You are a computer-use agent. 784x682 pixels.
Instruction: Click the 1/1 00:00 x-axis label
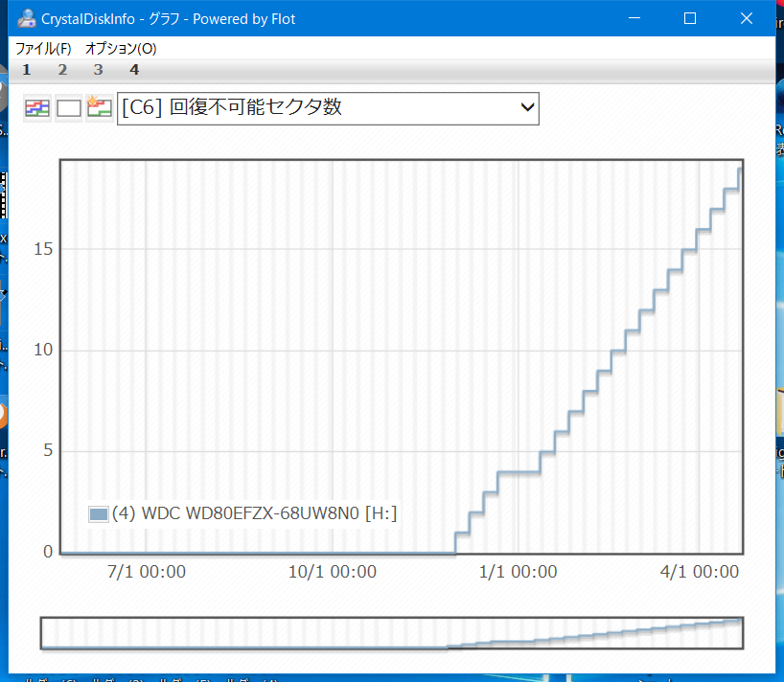pyautogui.click(x=518, y=572)
